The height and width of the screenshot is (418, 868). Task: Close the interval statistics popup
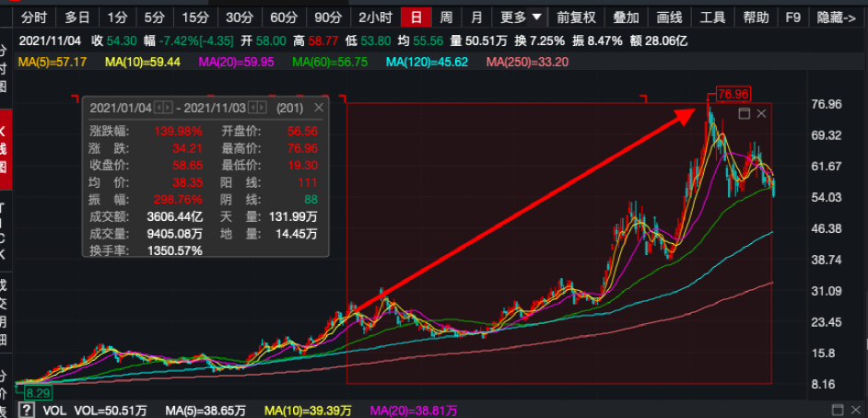click(x=318, y=108)
